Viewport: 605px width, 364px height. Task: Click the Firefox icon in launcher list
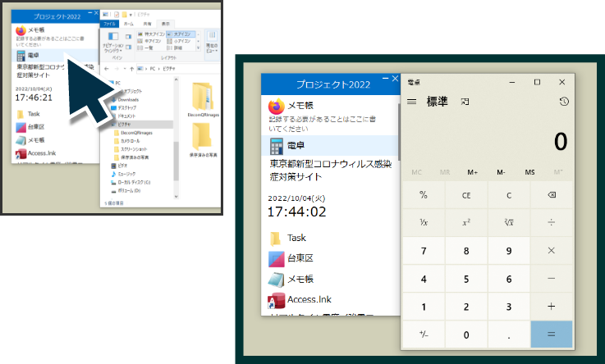tap(276, 106)
